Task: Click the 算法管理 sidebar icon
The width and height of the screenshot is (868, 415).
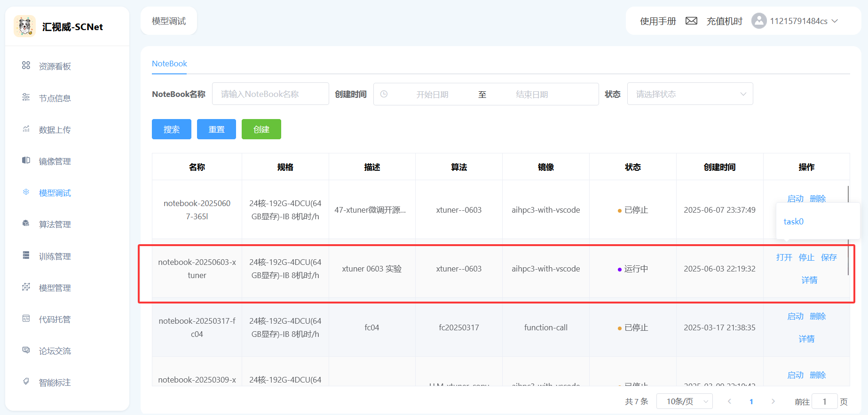Action: pyautogui.click(x=26, y=223)
